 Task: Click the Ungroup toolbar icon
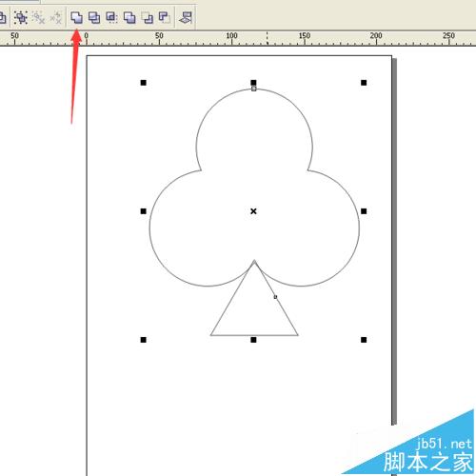[38, 17]
